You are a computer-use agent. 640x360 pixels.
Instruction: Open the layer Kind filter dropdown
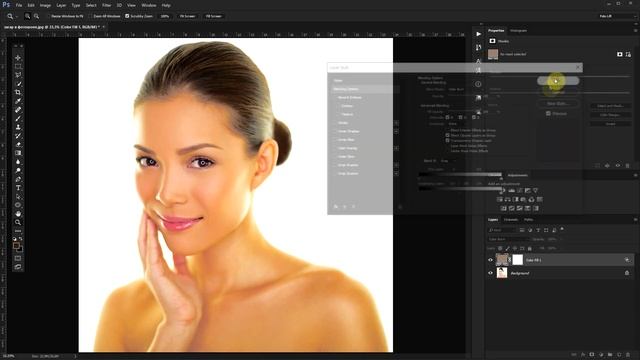[x=501, y=230]
